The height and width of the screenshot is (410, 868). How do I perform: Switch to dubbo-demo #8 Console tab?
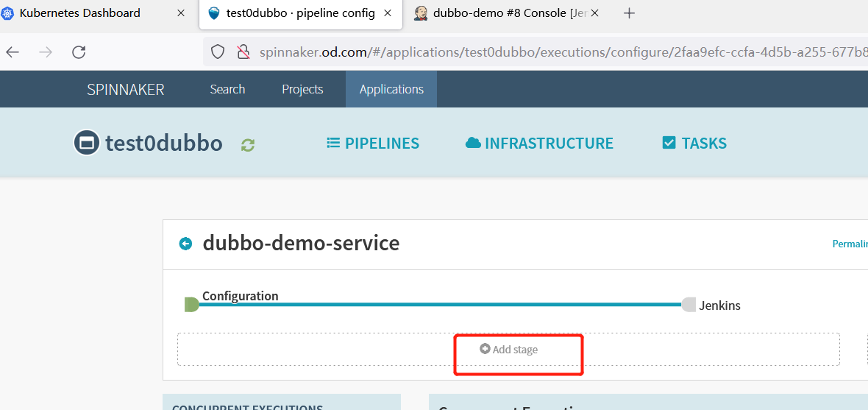click(507, 13)
